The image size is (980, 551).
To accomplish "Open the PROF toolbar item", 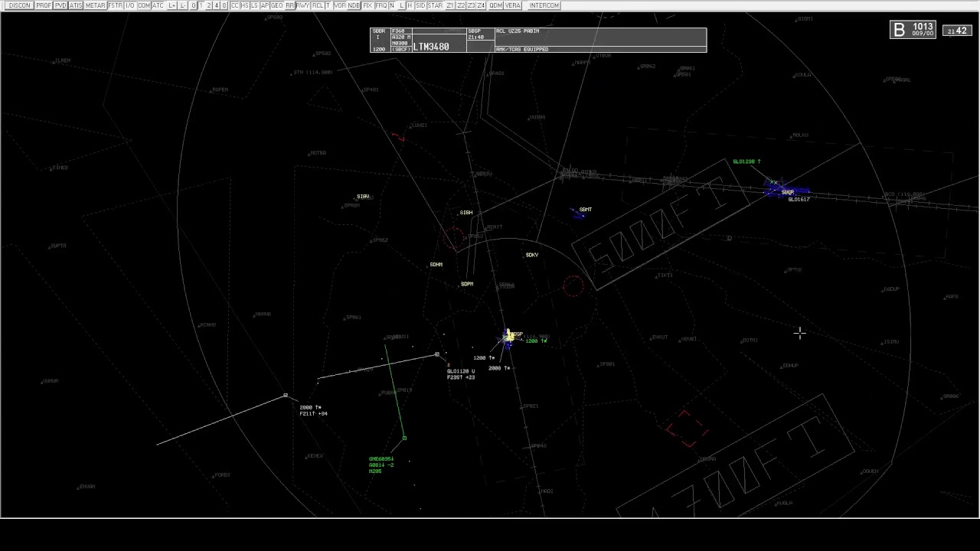I will tap(44, 5).
